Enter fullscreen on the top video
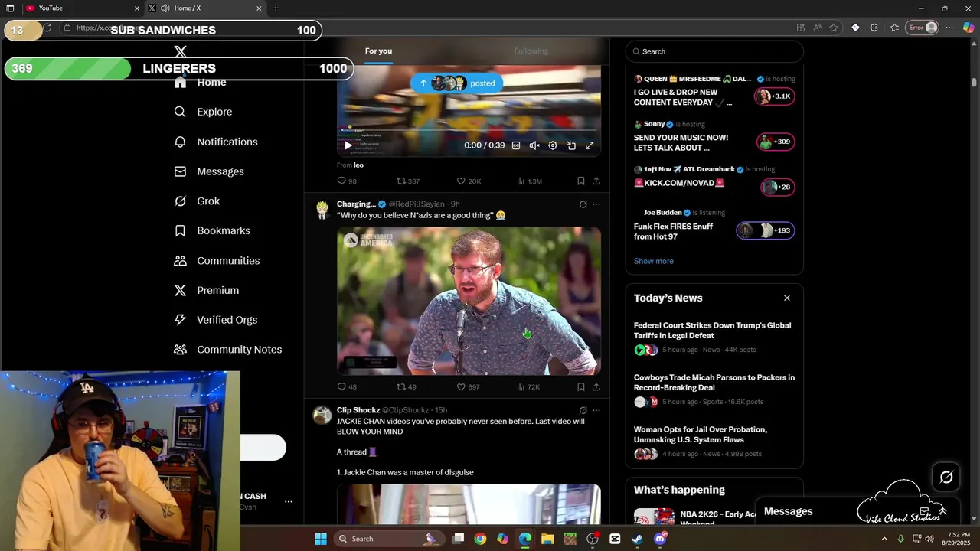Image resolution: width=980 pixels, height=551 pixels. (x=590, y=145)
